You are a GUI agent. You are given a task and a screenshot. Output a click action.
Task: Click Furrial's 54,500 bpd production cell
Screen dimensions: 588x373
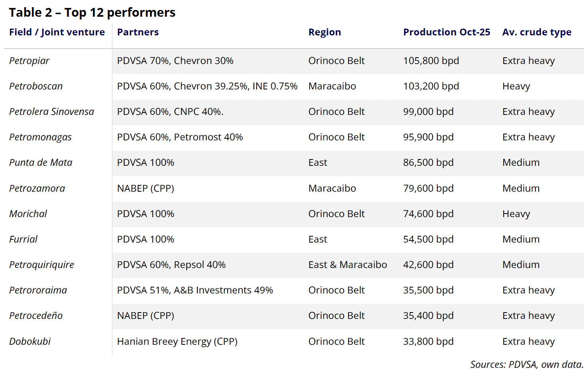[x=428, y=239]
